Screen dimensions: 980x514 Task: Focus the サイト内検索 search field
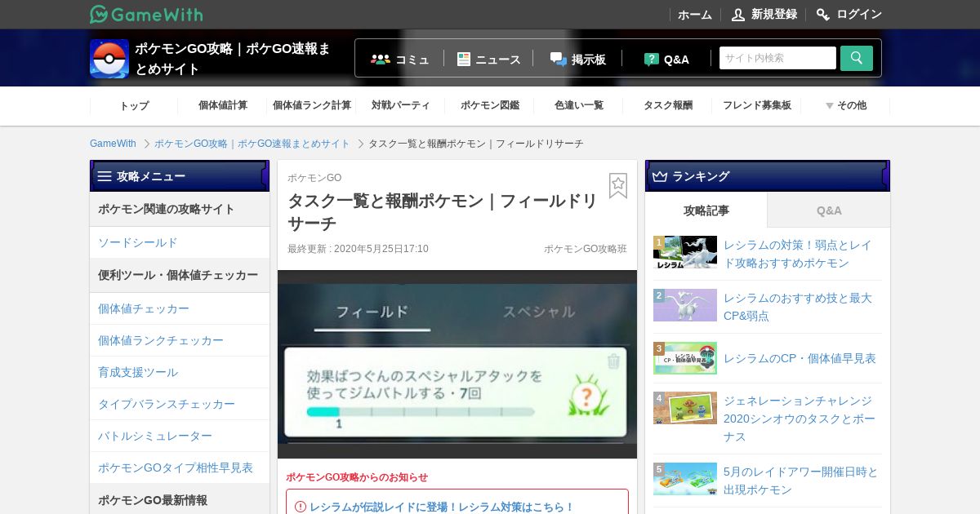click(x=777, y=58)
